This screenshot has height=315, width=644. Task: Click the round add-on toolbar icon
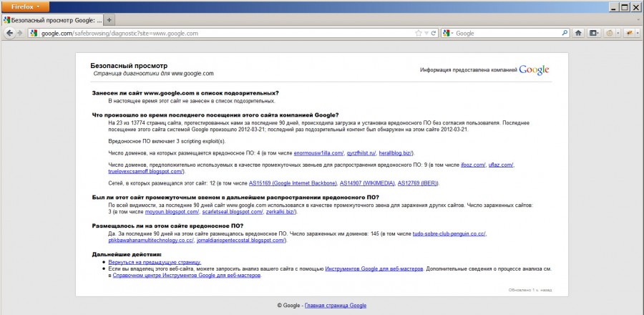(610, 33)
